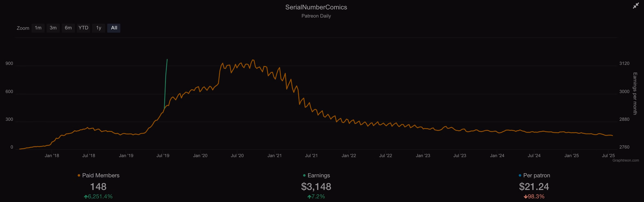The height and width of the screenshot is (202, 644).
Task: Select the 6m zoom range
Action: (x=68, y=28)
